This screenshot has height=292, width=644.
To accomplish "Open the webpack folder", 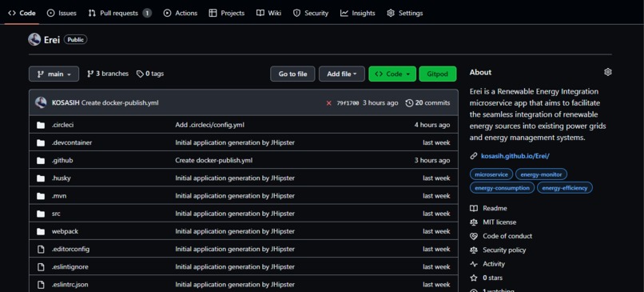I will 65,231.
